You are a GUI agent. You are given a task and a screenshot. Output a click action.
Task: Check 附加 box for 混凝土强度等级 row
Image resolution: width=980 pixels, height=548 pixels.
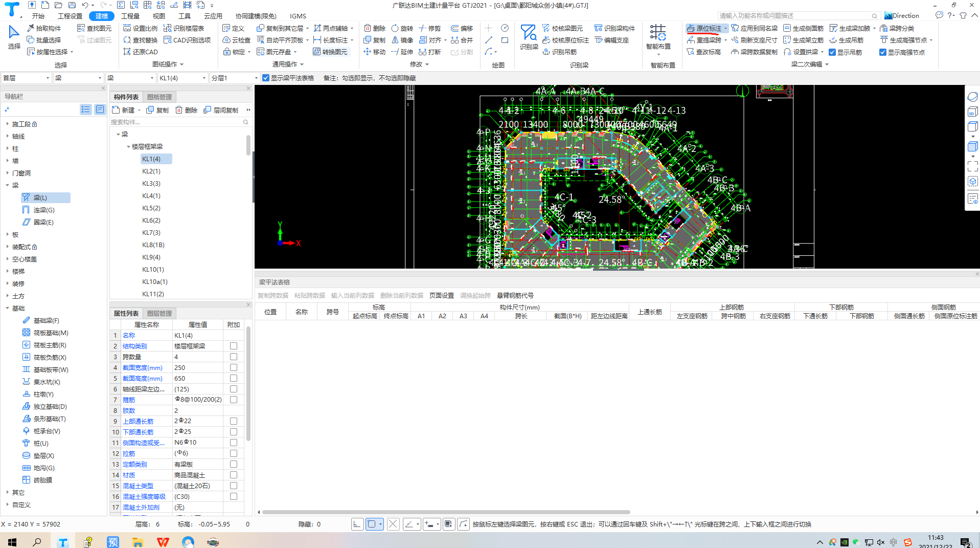click(234, 496)
